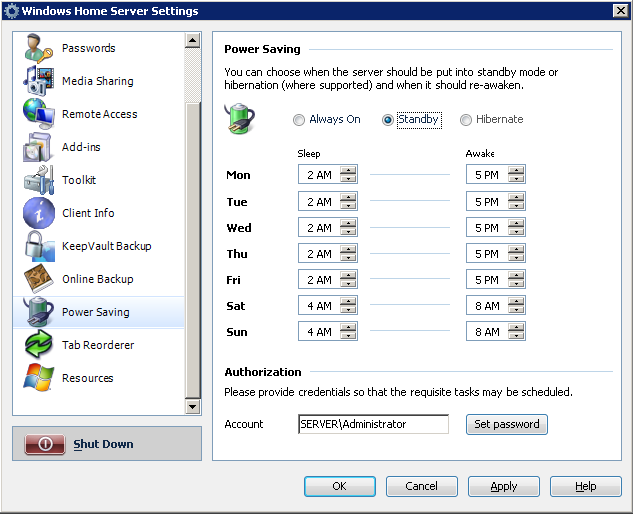Click the Account SERVER\Administrator text field
Image resolution: width=633 pixels, height=514 pixels.
click(x=373, y=424)
